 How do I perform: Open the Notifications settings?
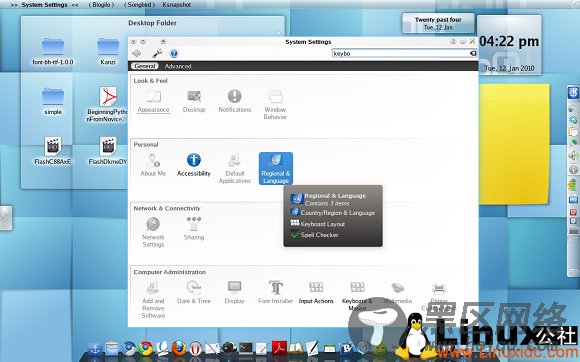[x=235, y=101]
